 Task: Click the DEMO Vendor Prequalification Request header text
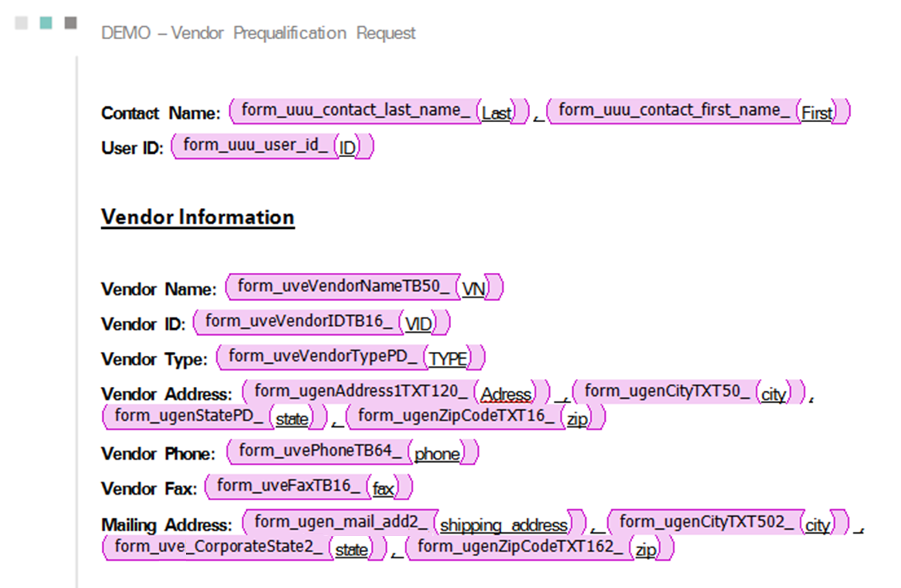click(x=258, y=33)
